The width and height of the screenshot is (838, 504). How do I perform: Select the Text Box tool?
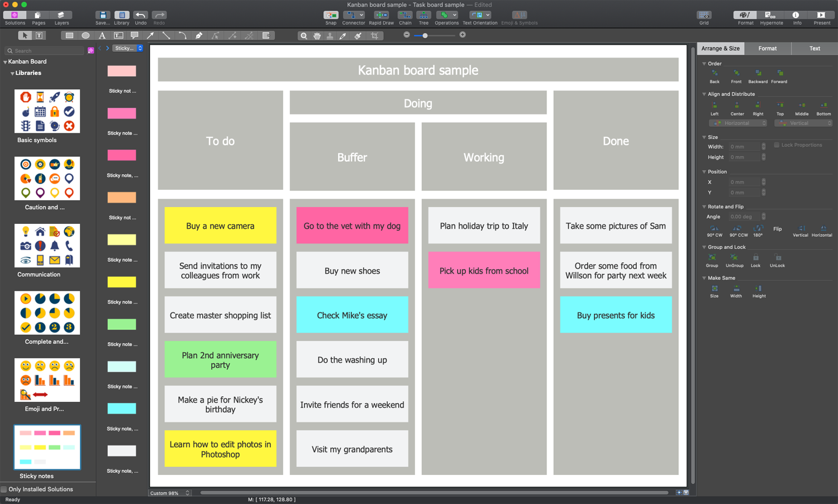(x=118, y=35)
